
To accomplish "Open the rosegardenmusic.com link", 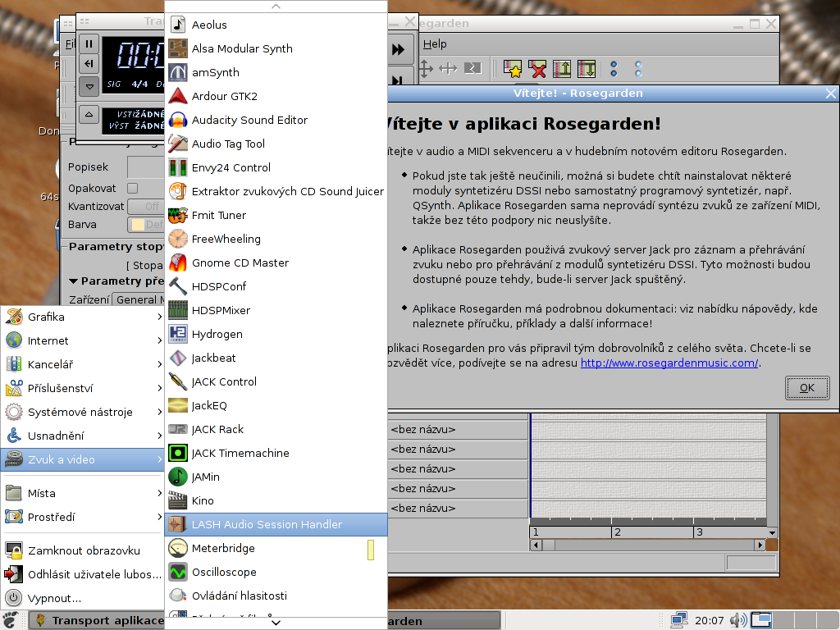I will click(x=669, y=363).
